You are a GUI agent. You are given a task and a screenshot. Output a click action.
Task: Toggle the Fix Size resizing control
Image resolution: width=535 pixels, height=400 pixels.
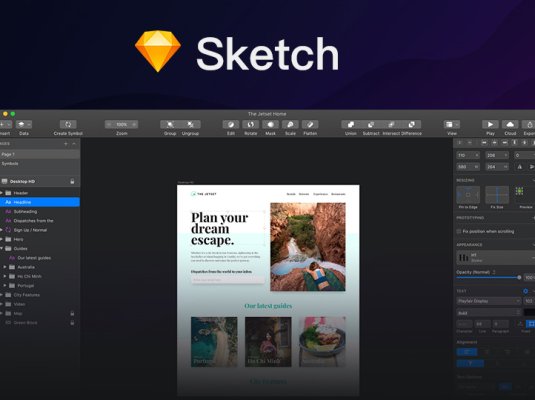(x=497, y=195)
